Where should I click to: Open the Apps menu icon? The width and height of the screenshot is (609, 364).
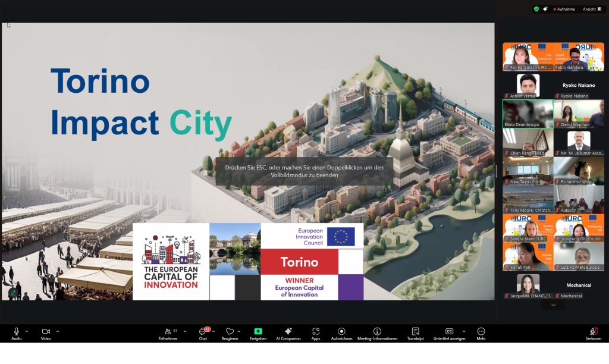click(x=316, y=331)
